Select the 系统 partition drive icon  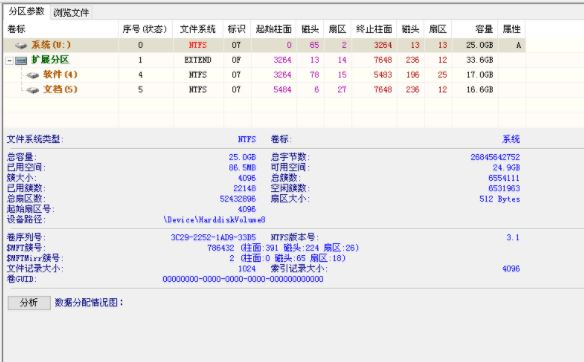(x=21, y=45)
